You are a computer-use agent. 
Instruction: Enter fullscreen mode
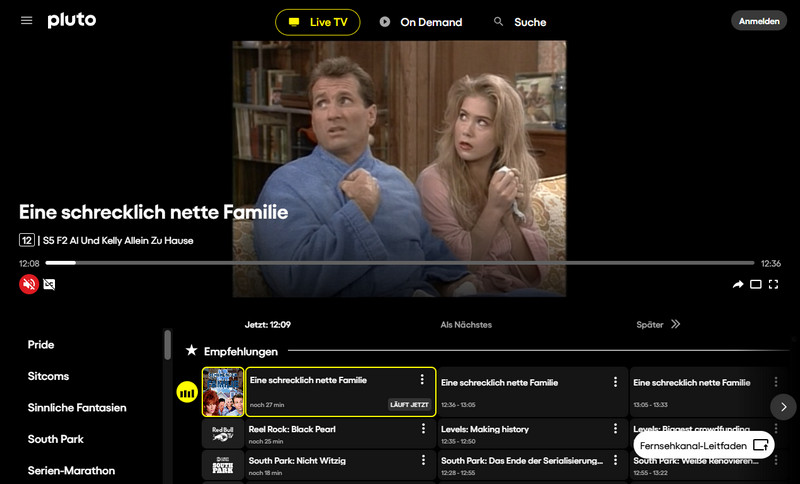(x=773, y=284)
